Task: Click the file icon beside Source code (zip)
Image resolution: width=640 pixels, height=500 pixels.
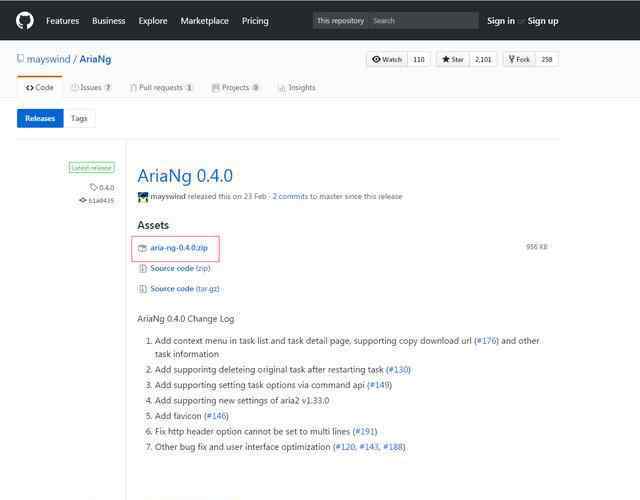Action: pos(142,269)
